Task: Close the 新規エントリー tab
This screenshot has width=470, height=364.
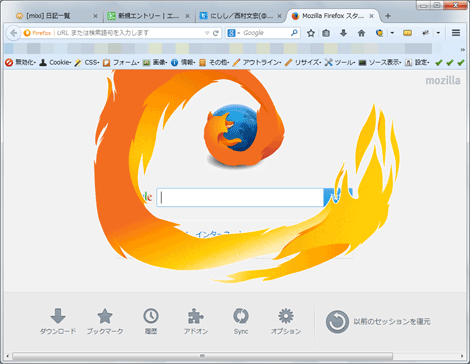Action: coord(187,16)
